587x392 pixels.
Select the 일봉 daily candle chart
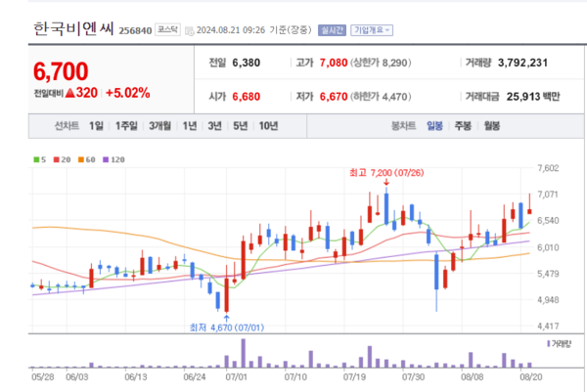(x=433, y=126)
